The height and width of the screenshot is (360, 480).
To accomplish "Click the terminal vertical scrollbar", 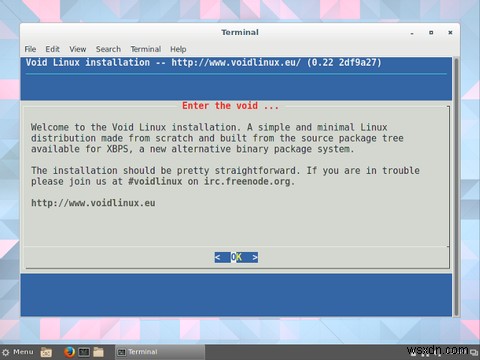I will point(456,187).
